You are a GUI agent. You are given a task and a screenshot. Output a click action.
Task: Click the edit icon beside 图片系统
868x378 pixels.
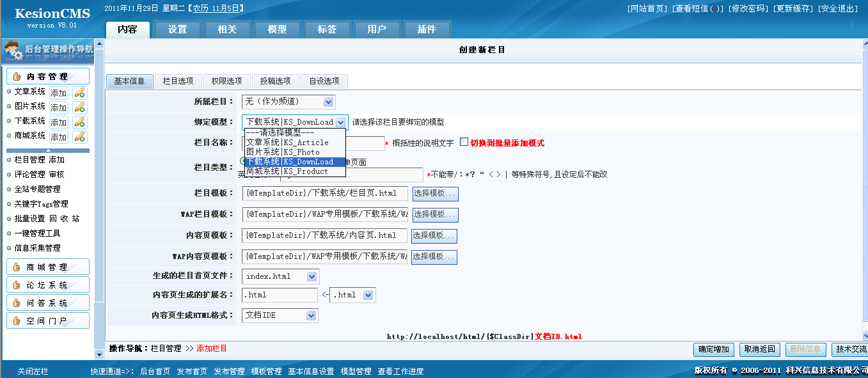click(x=79, y=107)
